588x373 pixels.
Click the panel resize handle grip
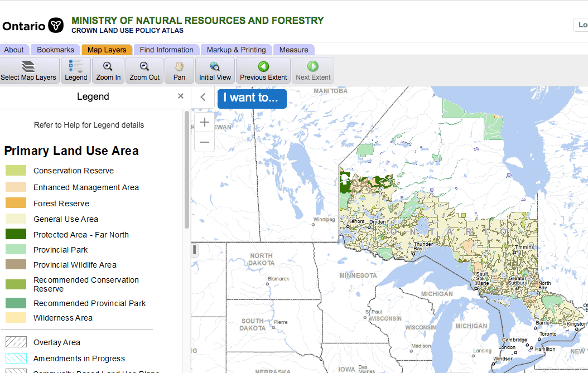[194, 250]
